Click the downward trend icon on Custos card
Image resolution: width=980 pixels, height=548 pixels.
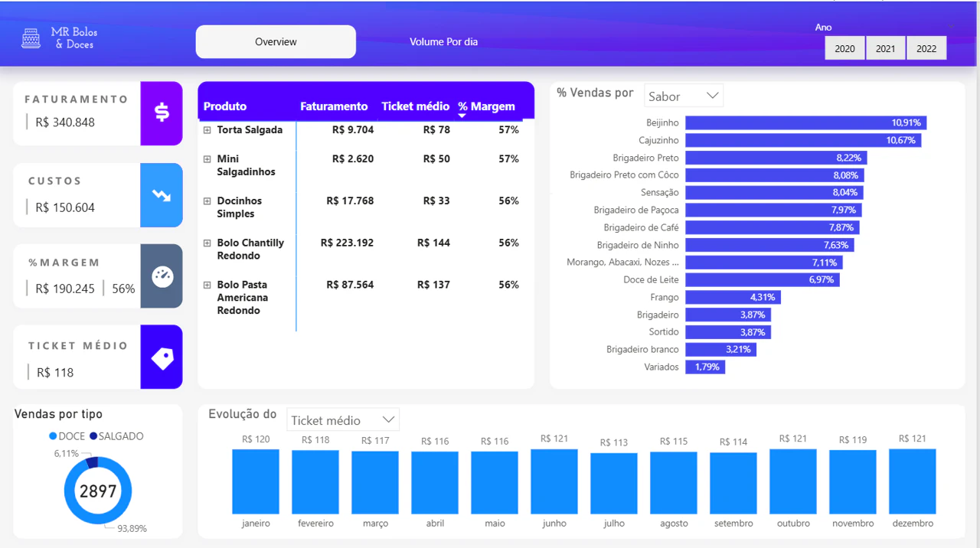[162, 195]
